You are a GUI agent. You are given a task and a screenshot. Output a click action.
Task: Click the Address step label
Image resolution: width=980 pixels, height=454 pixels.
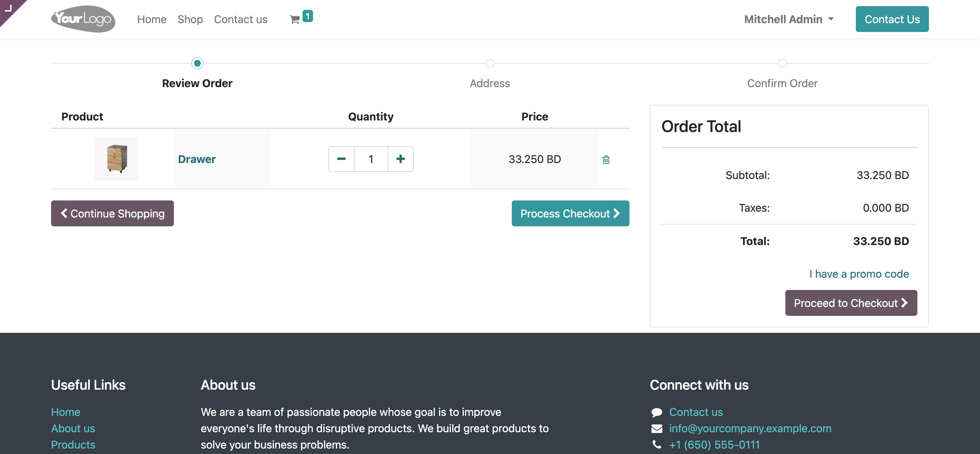(x=490, y=83)
